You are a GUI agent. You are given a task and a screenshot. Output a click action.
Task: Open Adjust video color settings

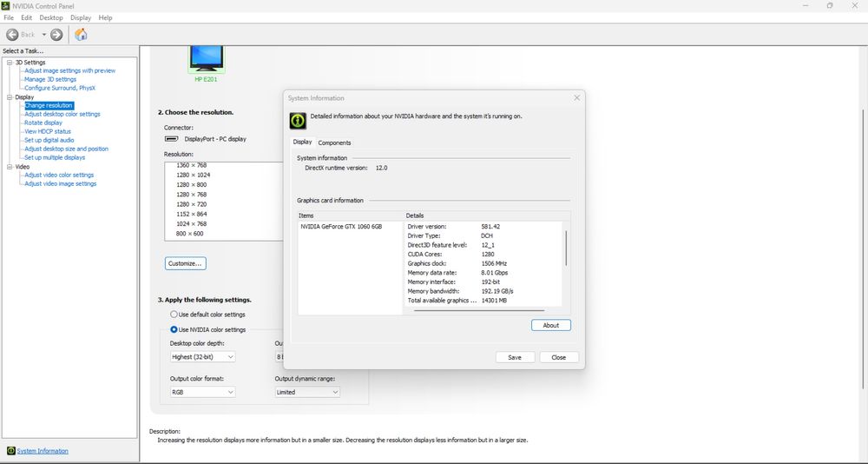click(x=59, y=175)
